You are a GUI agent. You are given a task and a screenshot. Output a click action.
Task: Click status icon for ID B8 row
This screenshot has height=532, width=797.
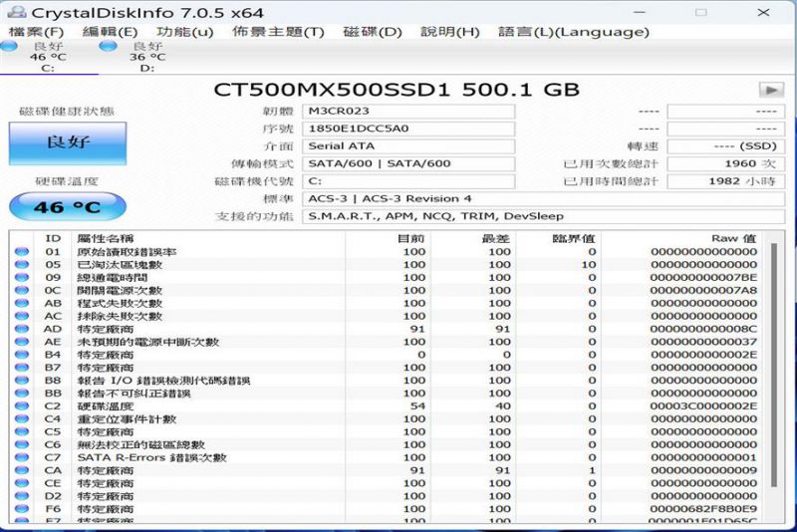[x=22, y=381]
